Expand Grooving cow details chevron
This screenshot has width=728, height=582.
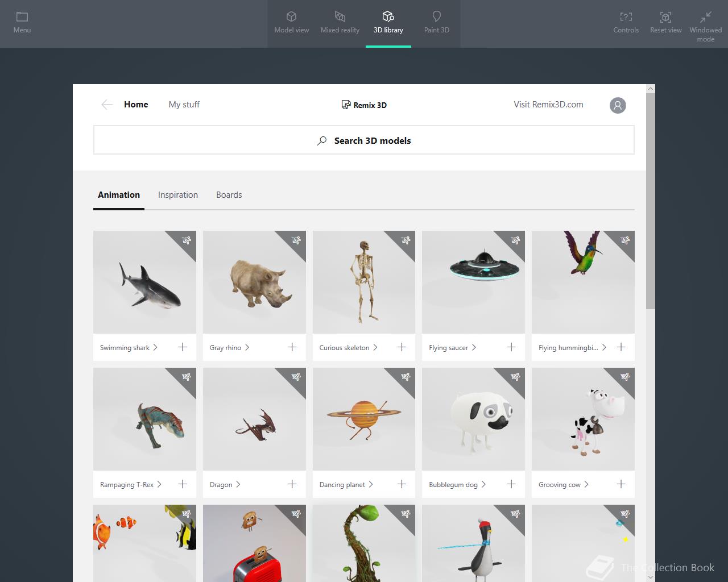586,484
